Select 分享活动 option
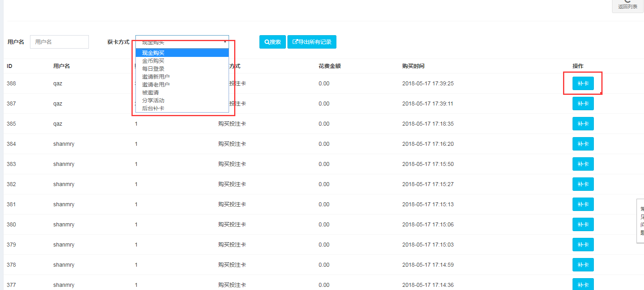This screenshot has width=644, height=290. 182,100
